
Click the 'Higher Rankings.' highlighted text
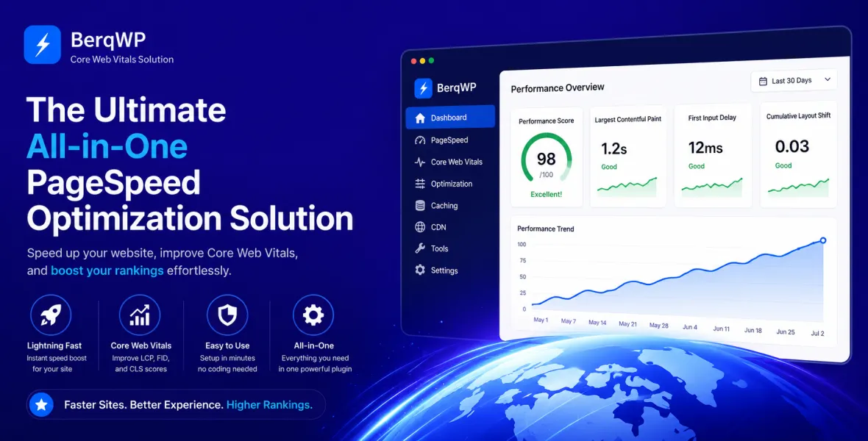pos(269,405)
